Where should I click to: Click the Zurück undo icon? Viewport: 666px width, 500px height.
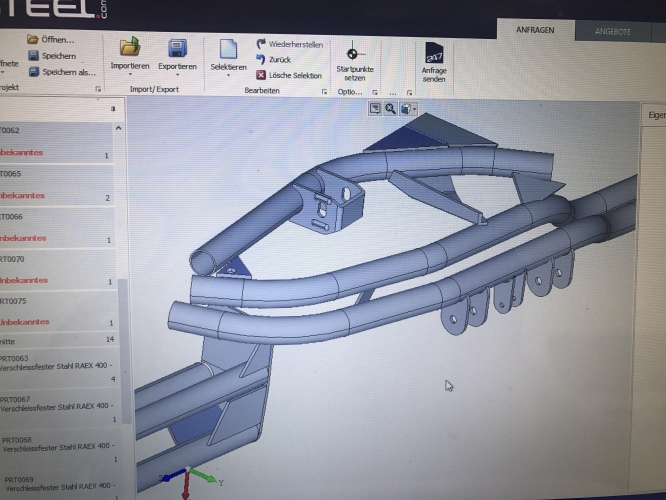262,59
